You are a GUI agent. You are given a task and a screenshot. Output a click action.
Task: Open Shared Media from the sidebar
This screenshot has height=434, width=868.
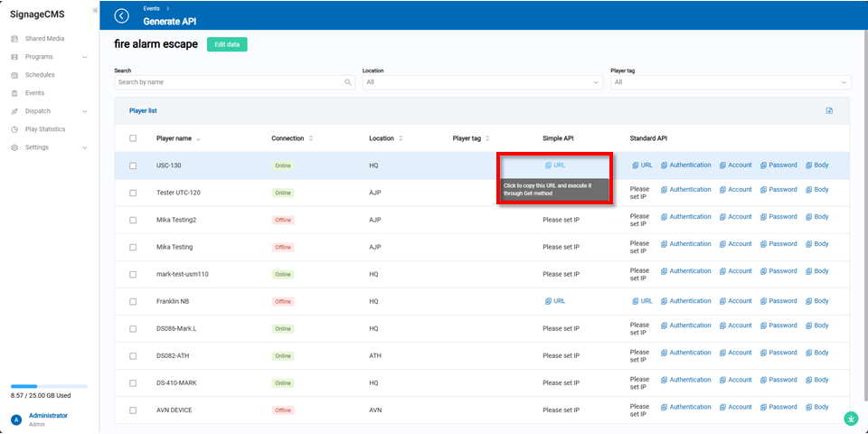tap(44, 39)
